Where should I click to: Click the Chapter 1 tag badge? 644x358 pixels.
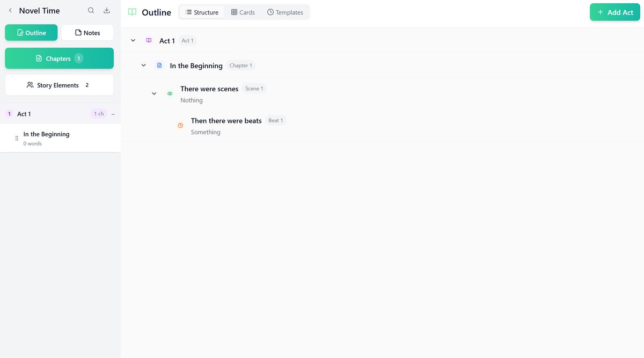tap(240, 65)
